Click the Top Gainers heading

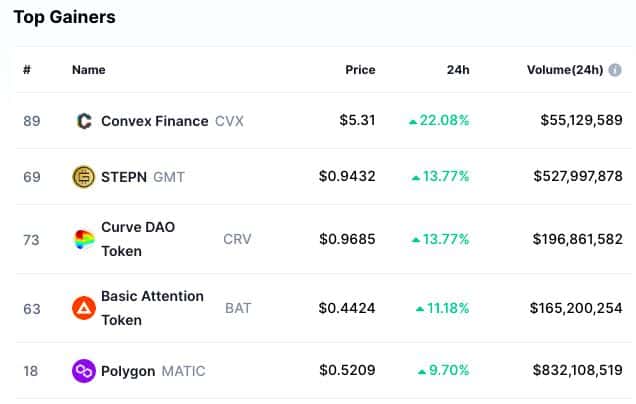(x=64, y=17)
